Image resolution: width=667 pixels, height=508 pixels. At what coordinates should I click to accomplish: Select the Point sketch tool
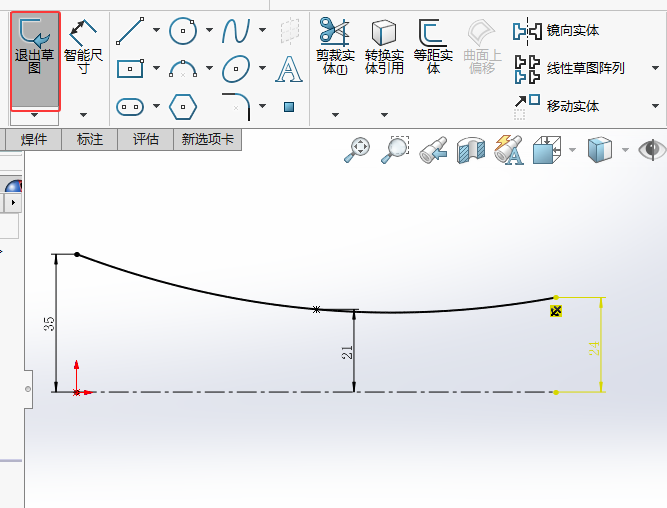(x=289, y=107)
